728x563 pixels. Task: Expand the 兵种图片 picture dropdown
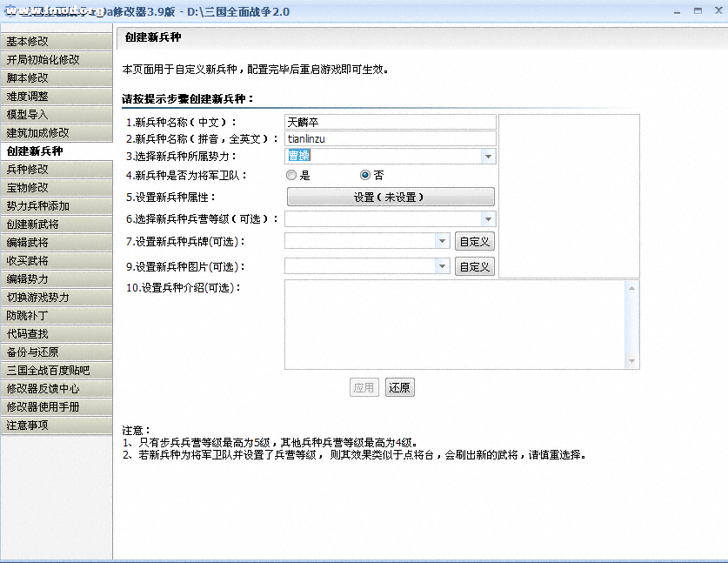pos(442,266)
